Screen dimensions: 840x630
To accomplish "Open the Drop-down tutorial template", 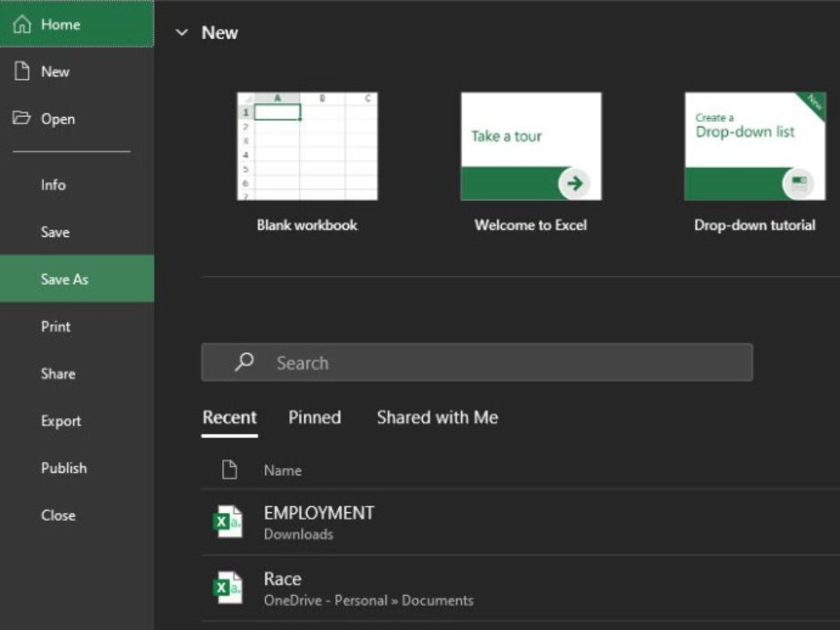I will [x=755, y=147].
